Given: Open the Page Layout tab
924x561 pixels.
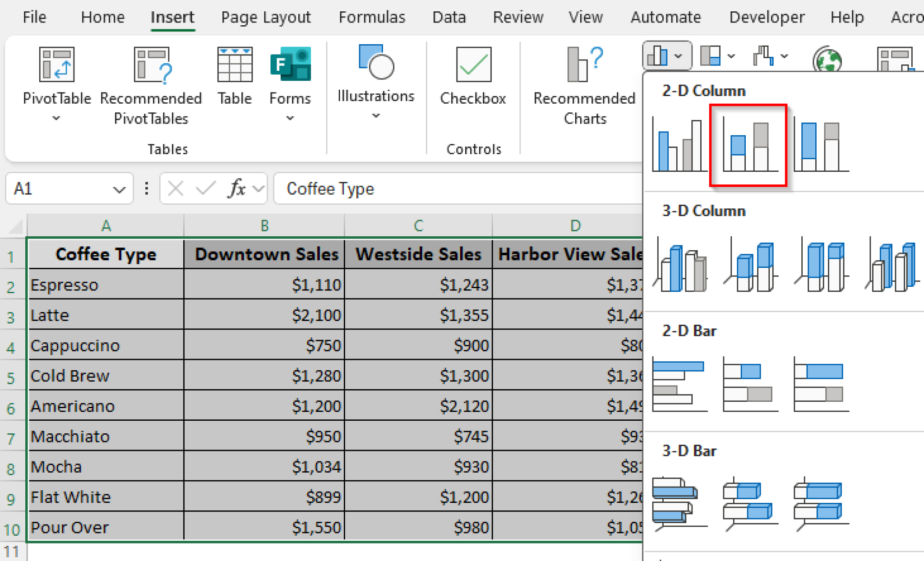Looking at the screenshot, I should tap(266, 17).
